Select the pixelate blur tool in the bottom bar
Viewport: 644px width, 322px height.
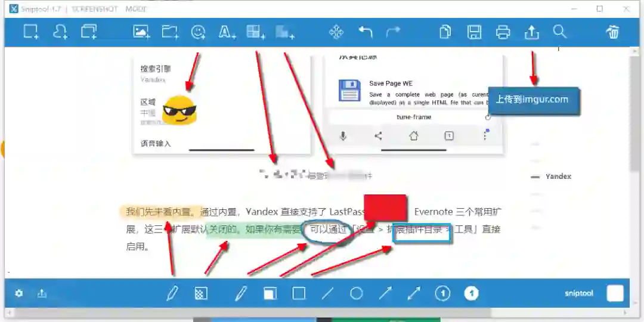tap(201, 293)
